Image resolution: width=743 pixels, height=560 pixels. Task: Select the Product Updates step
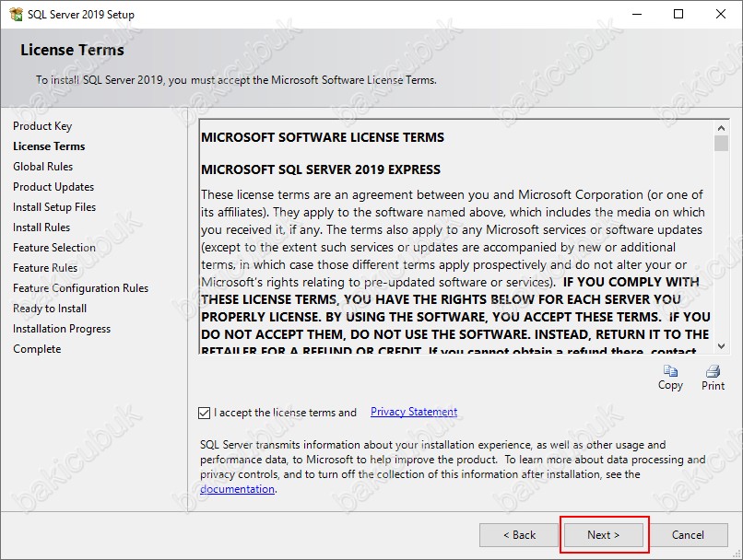[53, 187]
